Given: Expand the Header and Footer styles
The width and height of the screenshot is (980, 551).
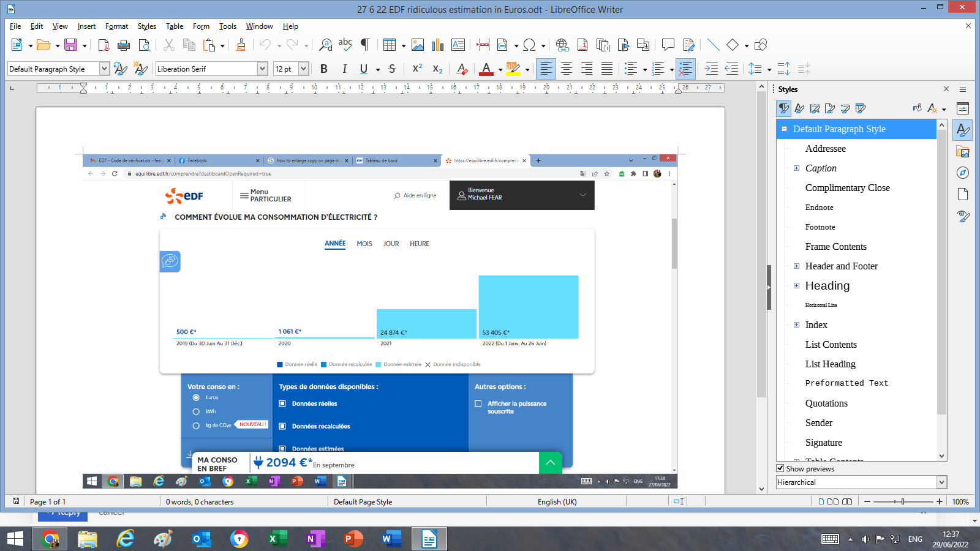Looking at the screenshot, I should [796, 266].
